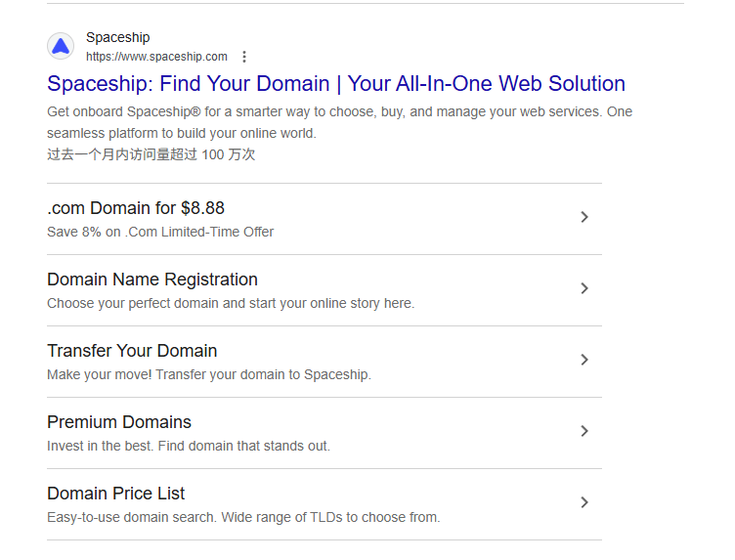735x560 pixels.
Task: Click Invest in the best description text
Action: coord(189,446)
